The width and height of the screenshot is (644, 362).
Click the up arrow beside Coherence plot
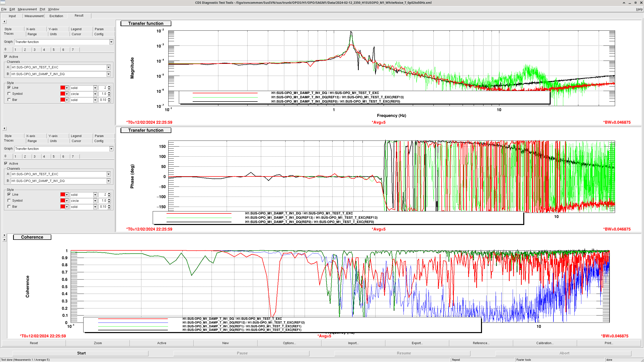tap(4, 240)
